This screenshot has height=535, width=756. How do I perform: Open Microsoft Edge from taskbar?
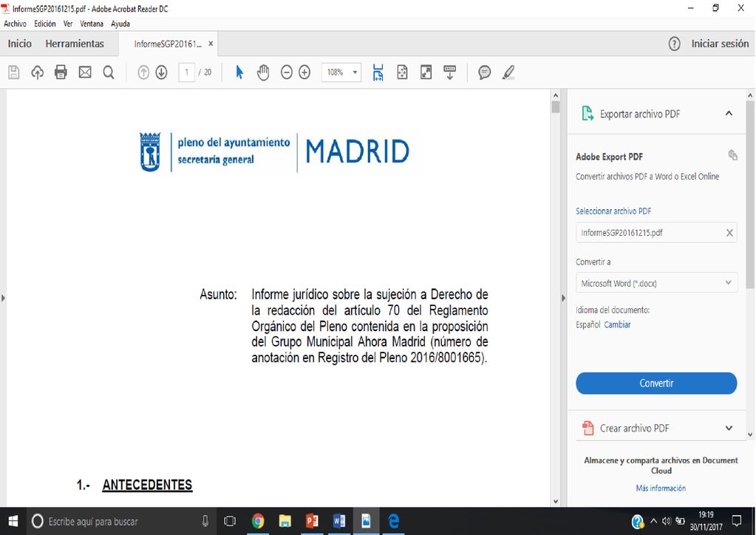[393, 521]
